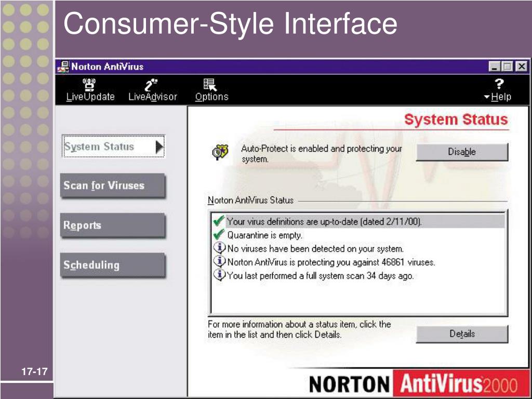Open the Scheduling section

[x=113, y=265]
